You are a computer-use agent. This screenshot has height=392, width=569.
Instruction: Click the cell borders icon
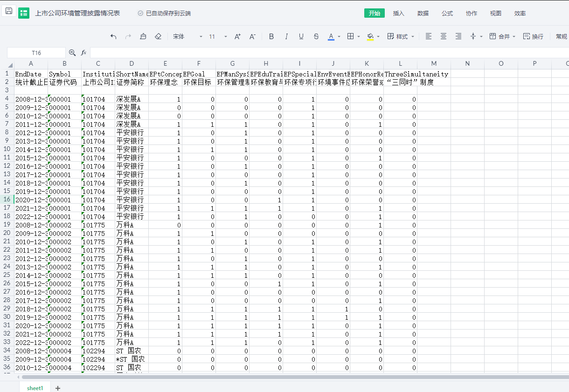click(351, 36)
